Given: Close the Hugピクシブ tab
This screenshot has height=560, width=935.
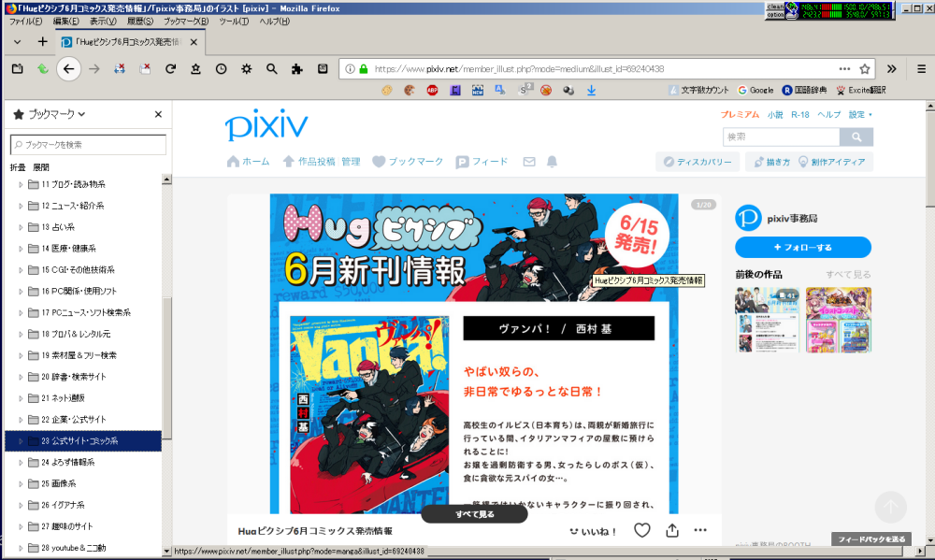Looking at the screenshot, I should tap(194, 42).
